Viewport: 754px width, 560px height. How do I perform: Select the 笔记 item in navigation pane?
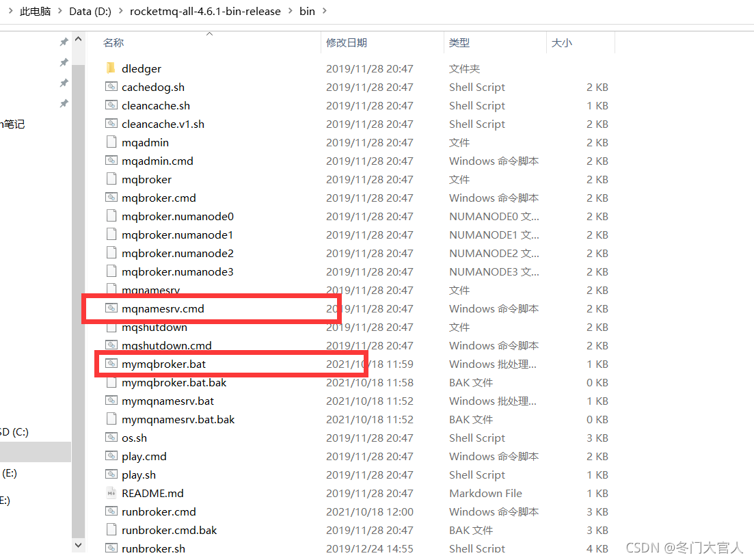(x=12, y=124)
